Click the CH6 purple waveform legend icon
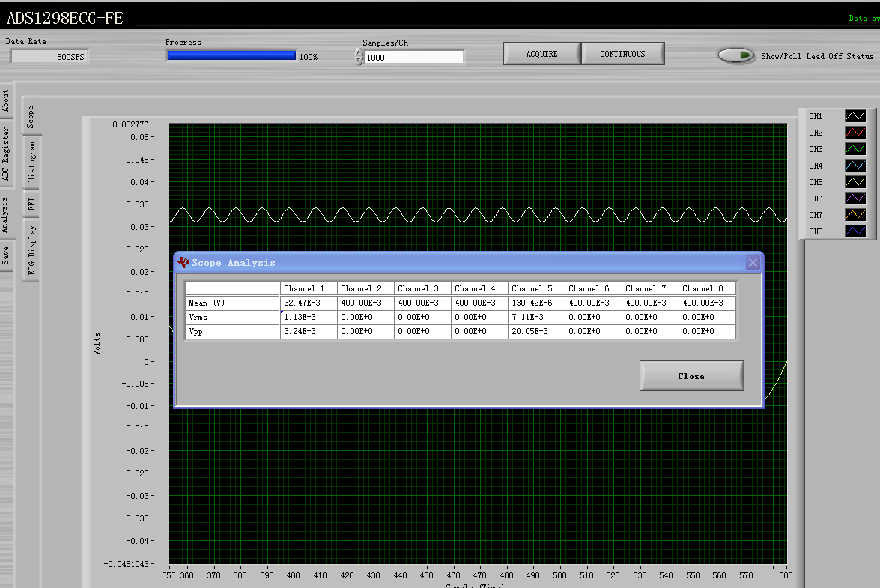 (x=855, y=198)
